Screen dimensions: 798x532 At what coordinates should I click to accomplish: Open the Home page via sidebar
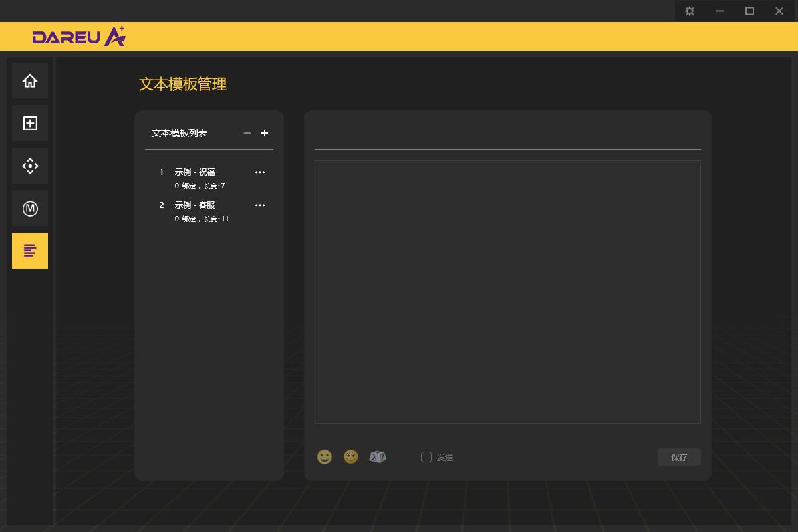pyautogui.click(x=29, y=80)
